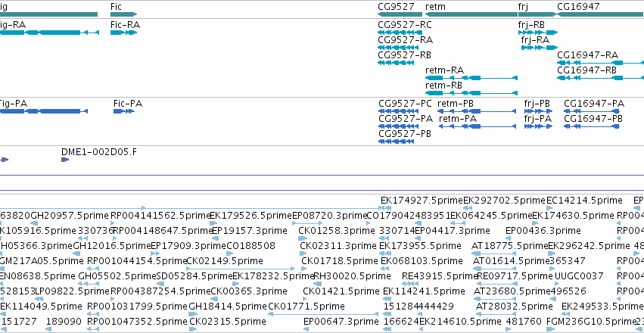Click the AT01614.5prime EST label
The width and height of the screenshot is (644, 333).
coord(512,261)
